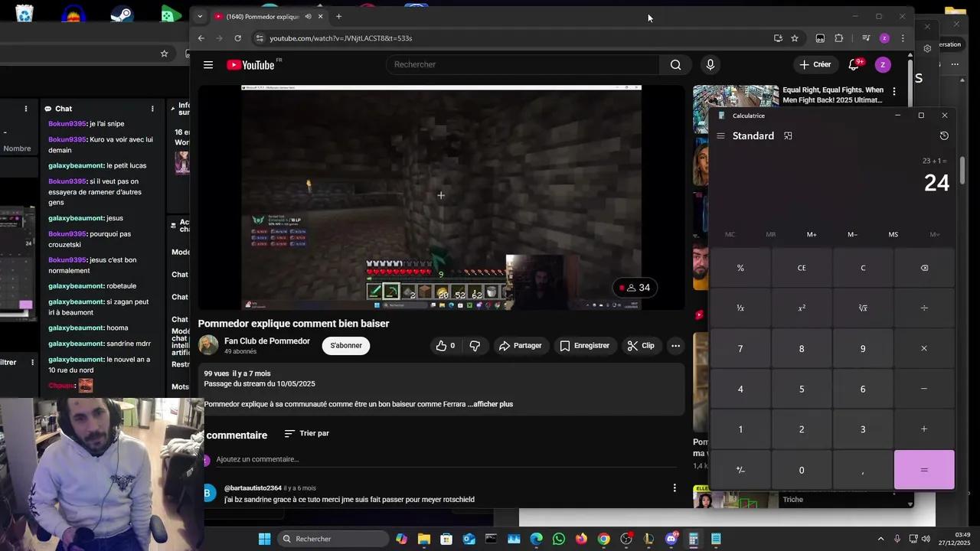This screenshot has width=980, height=551.
Task: Open the YouTube hamburger guide menu
Action: [208, 65]
